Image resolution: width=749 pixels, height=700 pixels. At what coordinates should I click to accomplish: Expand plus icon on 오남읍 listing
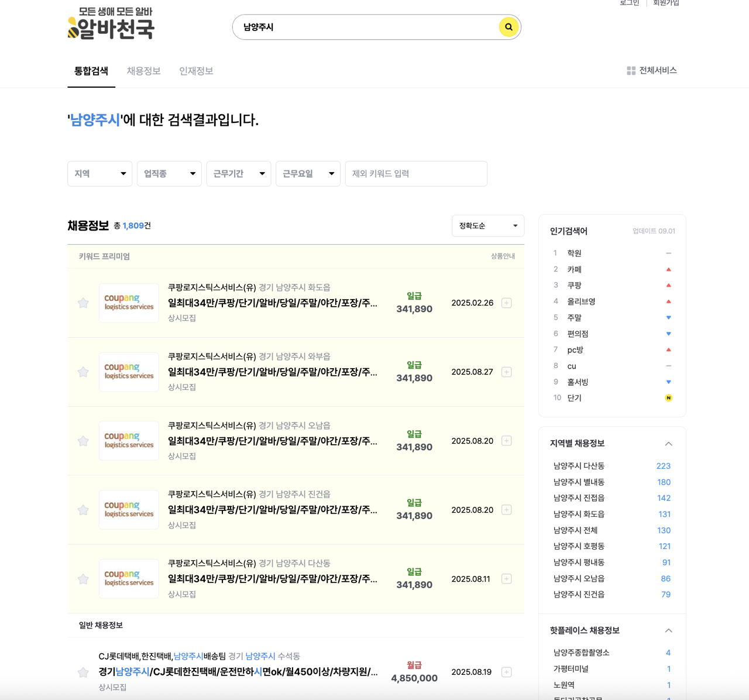pos(507,441)
